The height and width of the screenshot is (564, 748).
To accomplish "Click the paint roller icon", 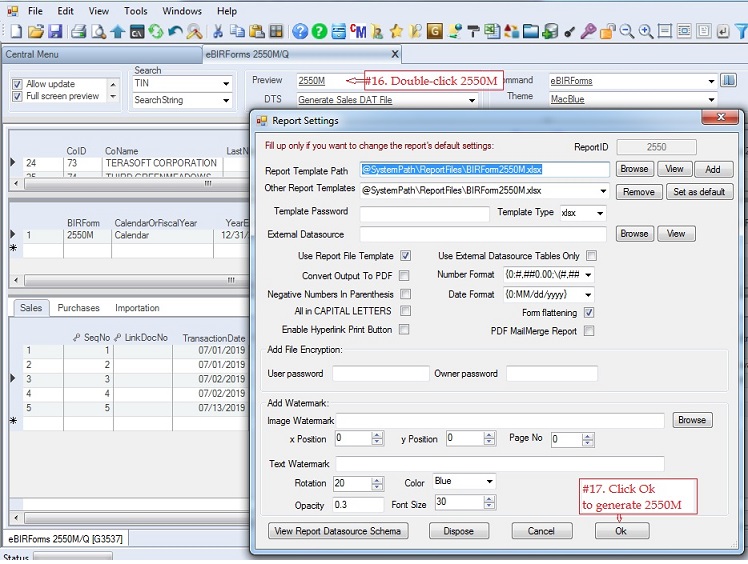I will 473,32.
